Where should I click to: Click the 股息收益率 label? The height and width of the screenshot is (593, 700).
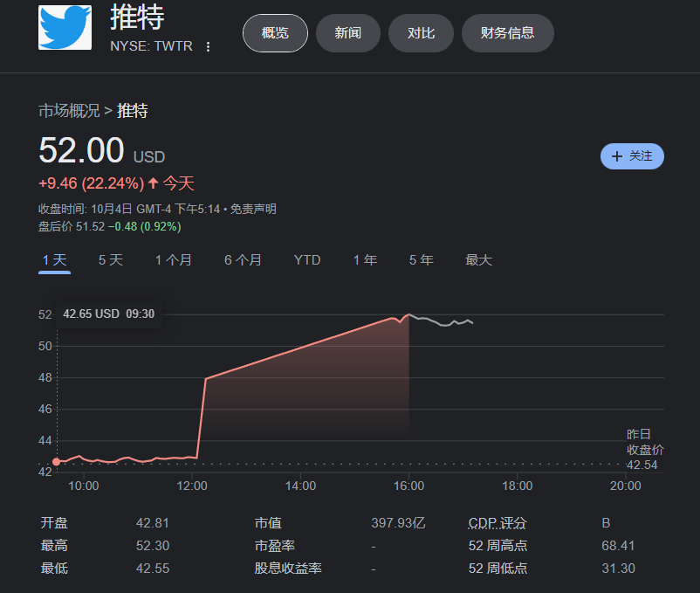click(288, 569)
